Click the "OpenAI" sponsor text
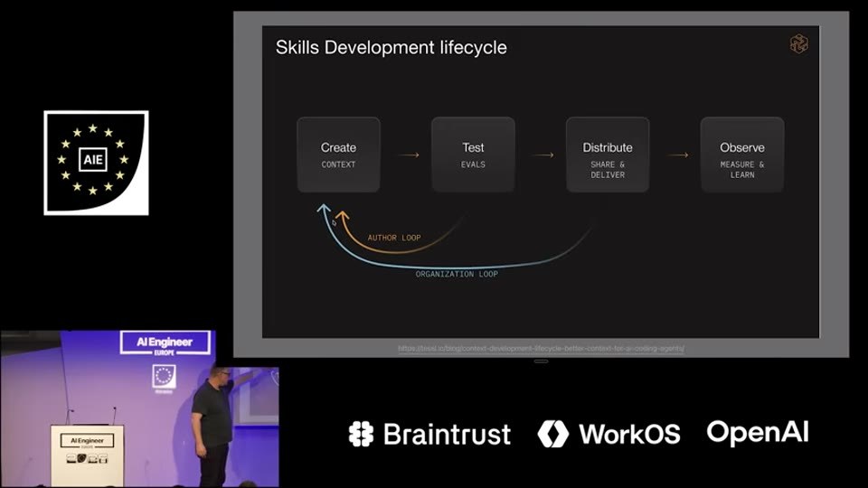868x488 pixels. 758,433
